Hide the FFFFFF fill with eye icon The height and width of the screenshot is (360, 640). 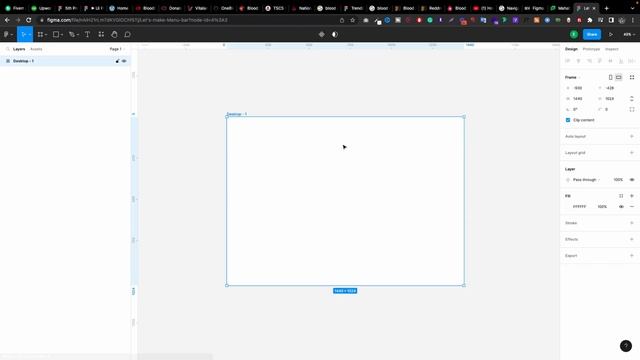(x=621, y=207)
